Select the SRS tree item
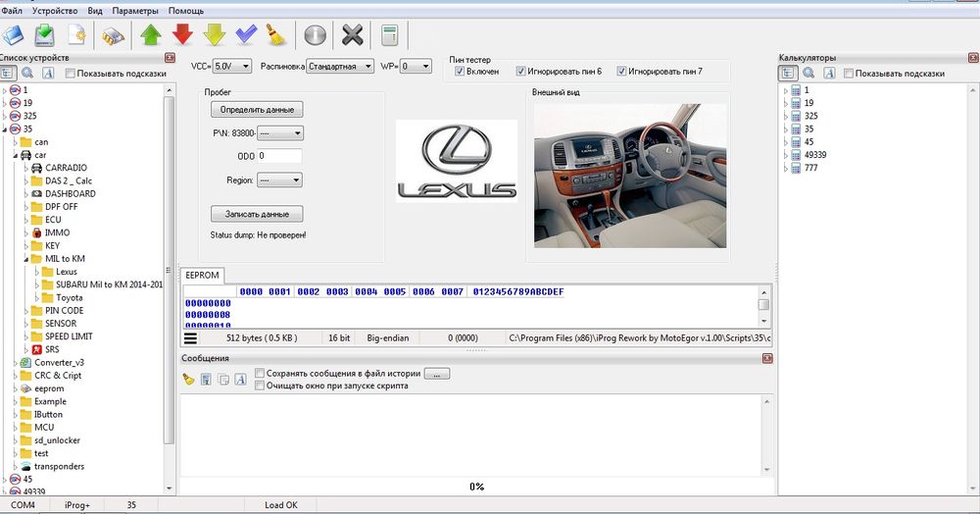This screenshot has height=514, width=980. pyautogui.click(x=52, y=349)
